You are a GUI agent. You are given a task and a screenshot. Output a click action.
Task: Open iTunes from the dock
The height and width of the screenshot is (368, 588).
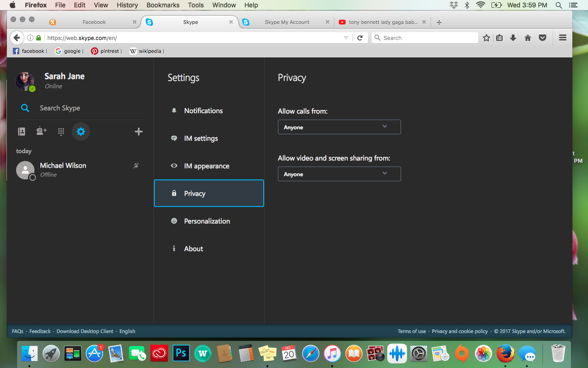click(x=332, y=353)
